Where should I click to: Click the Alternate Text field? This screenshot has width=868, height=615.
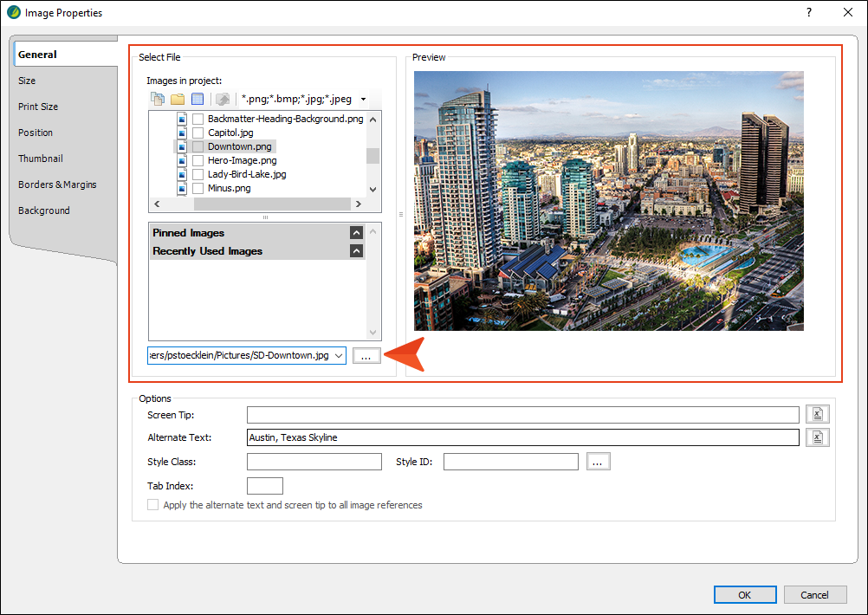[523, 437]
